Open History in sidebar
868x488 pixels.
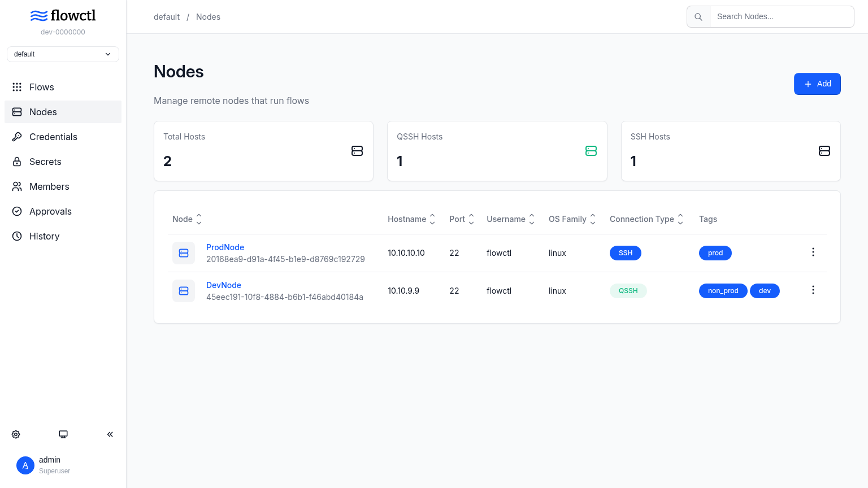[x=63, y=236]
